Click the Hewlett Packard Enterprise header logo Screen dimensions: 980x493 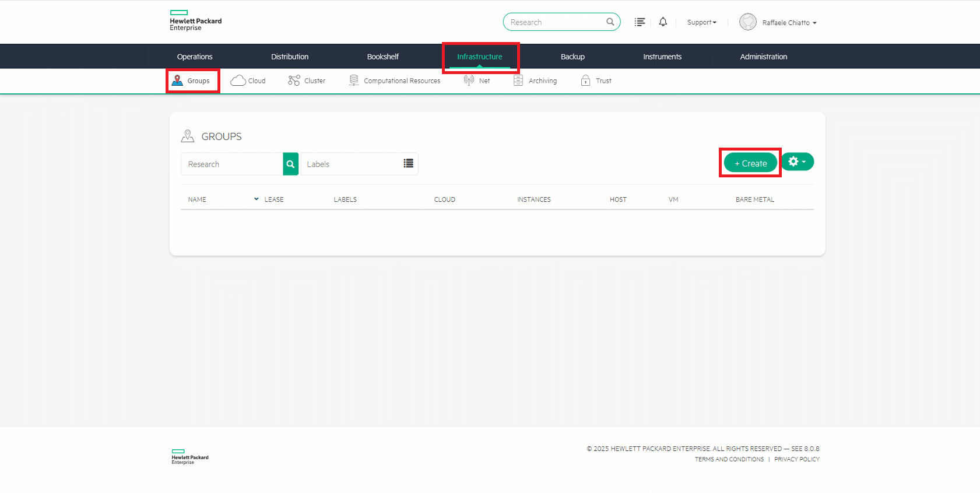[x=195, y=20]
